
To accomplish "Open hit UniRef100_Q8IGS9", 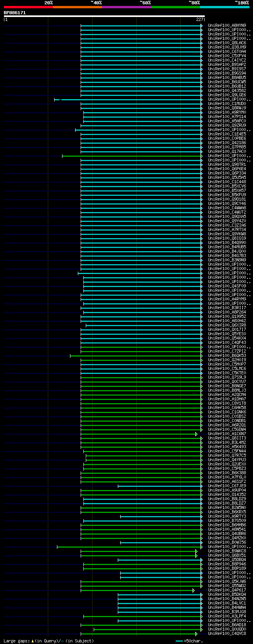I will (227, 238).
